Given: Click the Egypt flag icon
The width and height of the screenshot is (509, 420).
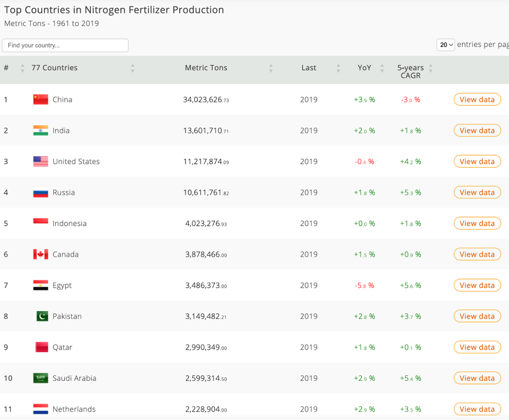Looking at the screenshot, I should (41, 285).
